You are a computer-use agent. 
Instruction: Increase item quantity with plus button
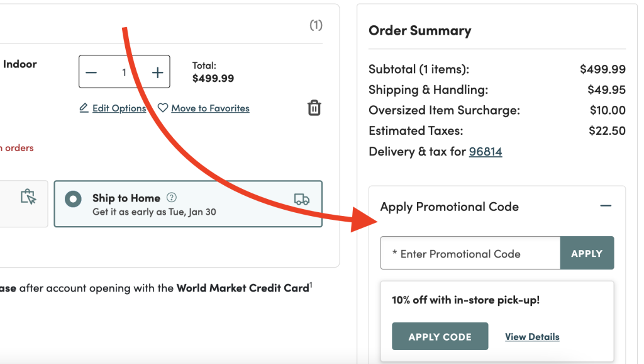(x=157, y=72)
